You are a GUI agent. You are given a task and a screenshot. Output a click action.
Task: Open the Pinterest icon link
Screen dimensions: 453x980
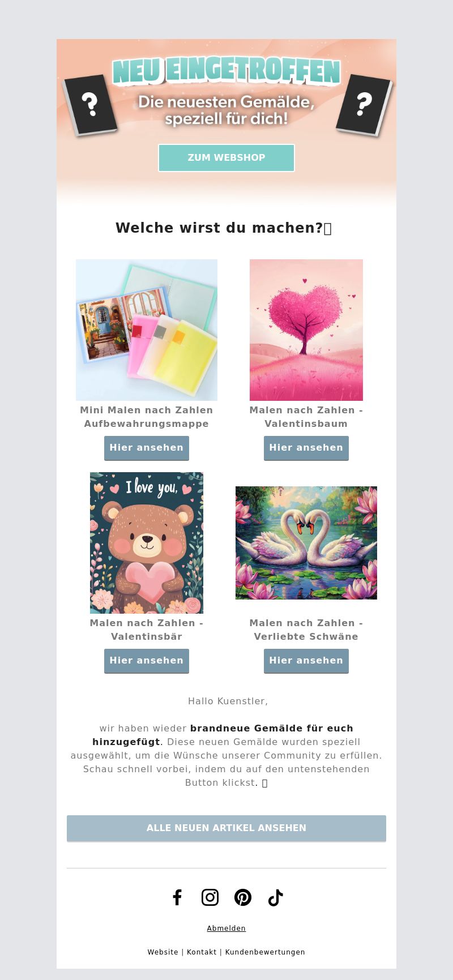pos(243,897)
